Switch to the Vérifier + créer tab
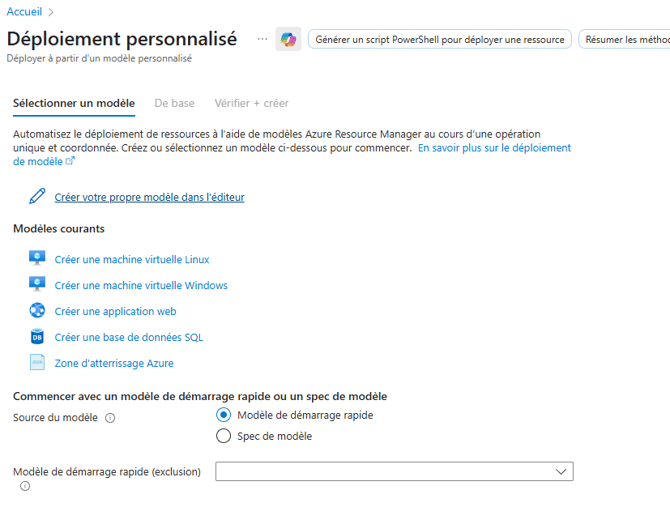This screenshot has height=507, width=670. coord(251,103)
